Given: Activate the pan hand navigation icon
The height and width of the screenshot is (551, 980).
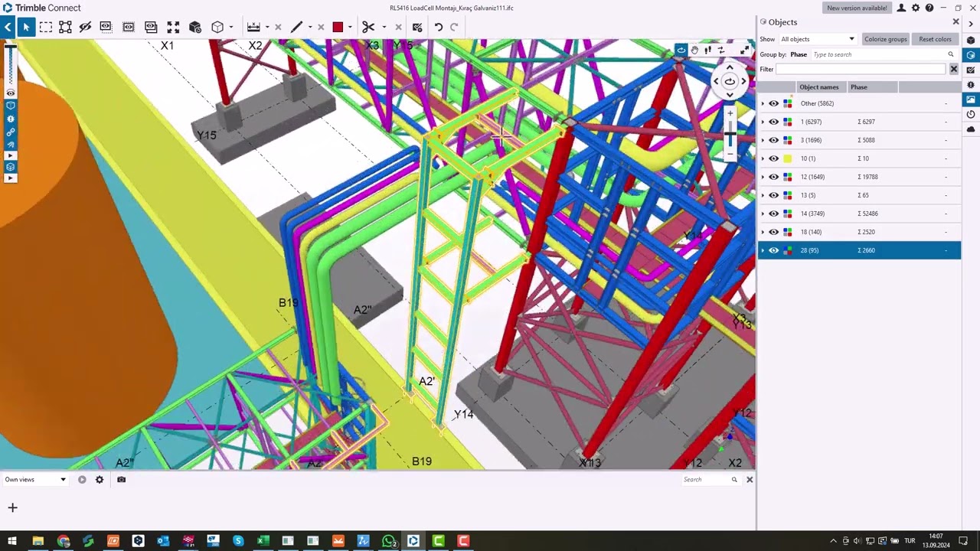Looking at the screenshot, I should click(694, 51).
